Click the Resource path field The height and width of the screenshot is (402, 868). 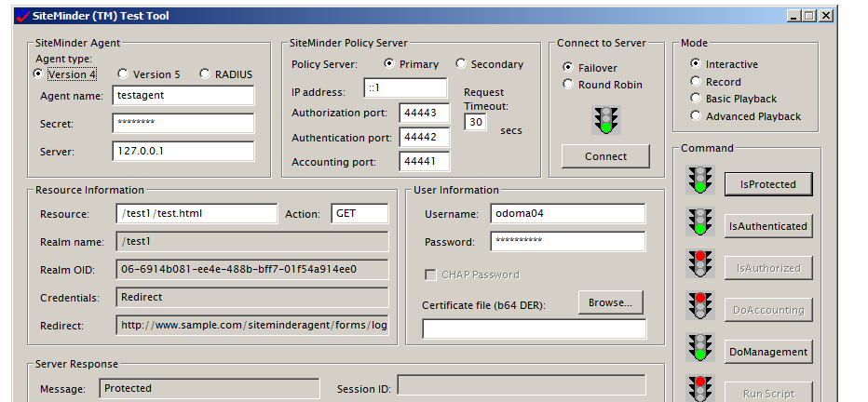click(x=197, y=213)
